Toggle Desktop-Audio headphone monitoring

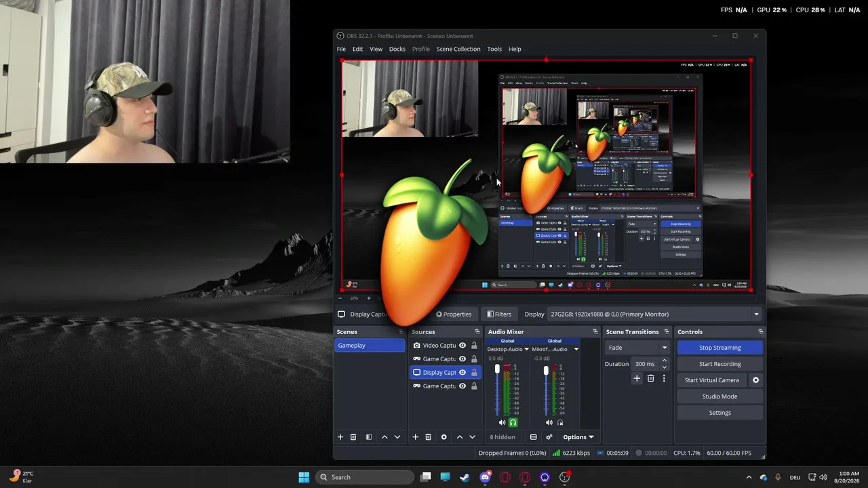tap(513, 423)
